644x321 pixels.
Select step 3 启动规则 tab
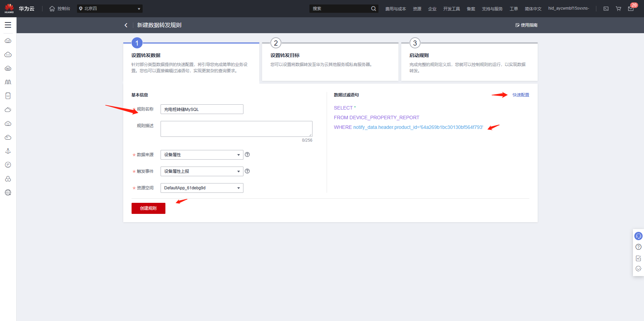click(x=469, y=62)
